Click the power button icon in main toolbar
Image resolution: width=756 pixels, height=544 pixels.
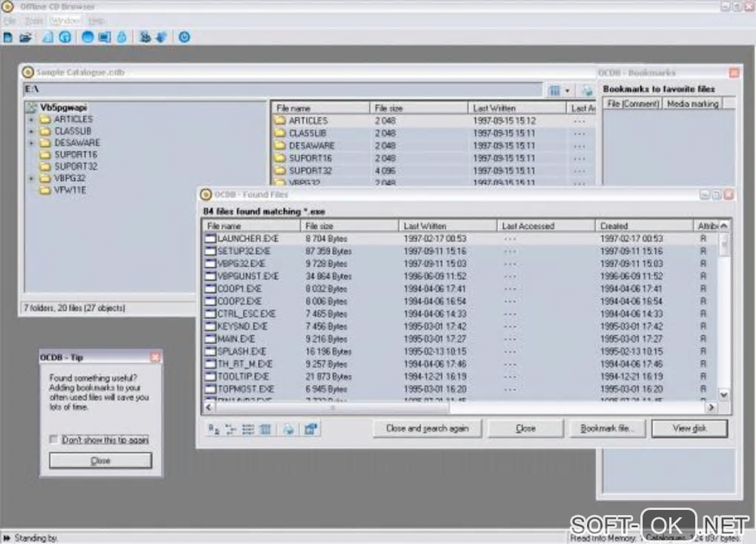click(x=184, y=37)
